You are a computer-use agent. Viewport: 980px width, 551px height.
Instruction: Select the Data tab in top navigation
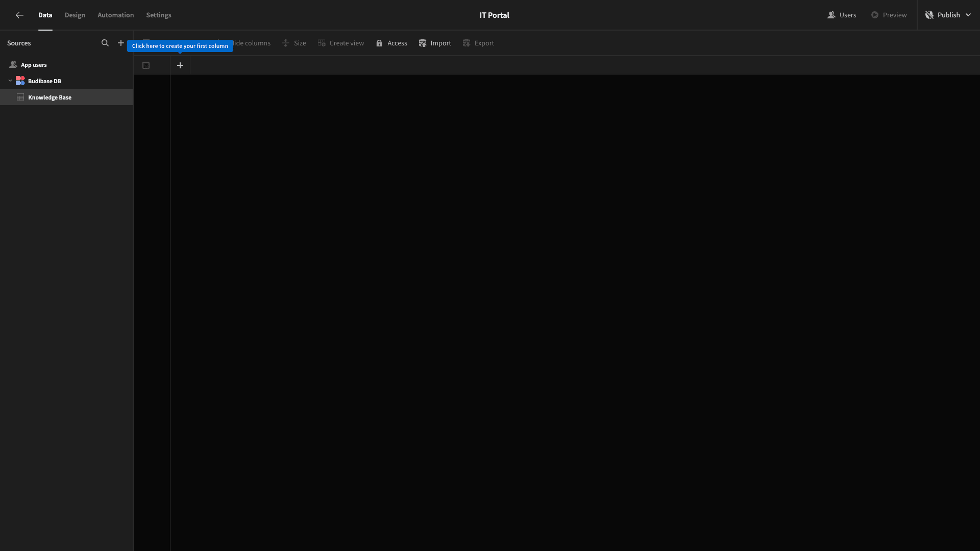(45, 15)
